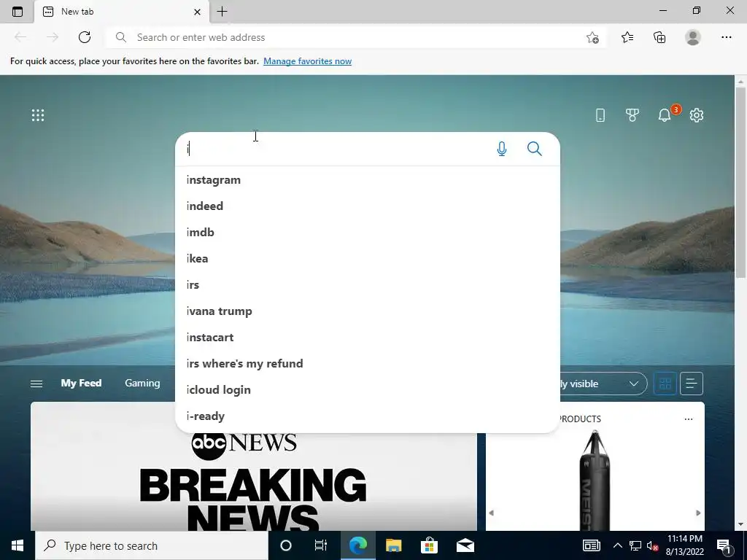This screenshot has width=747, height=560.
Task: Switch feed to list view
Action: pyautogui.click(x=692, y=384)
